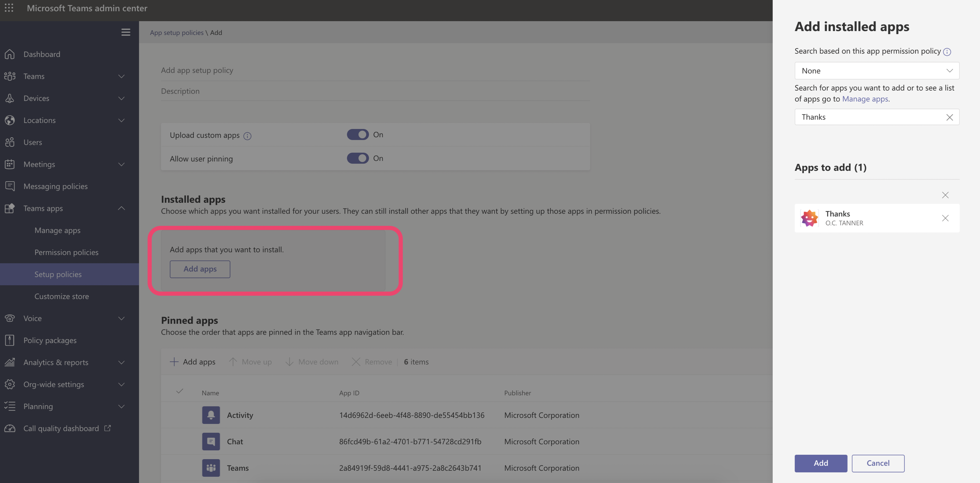Viewport: 980px width, 483px height.
Task: Click the Add button in the panel
Action: pos(820,463)
